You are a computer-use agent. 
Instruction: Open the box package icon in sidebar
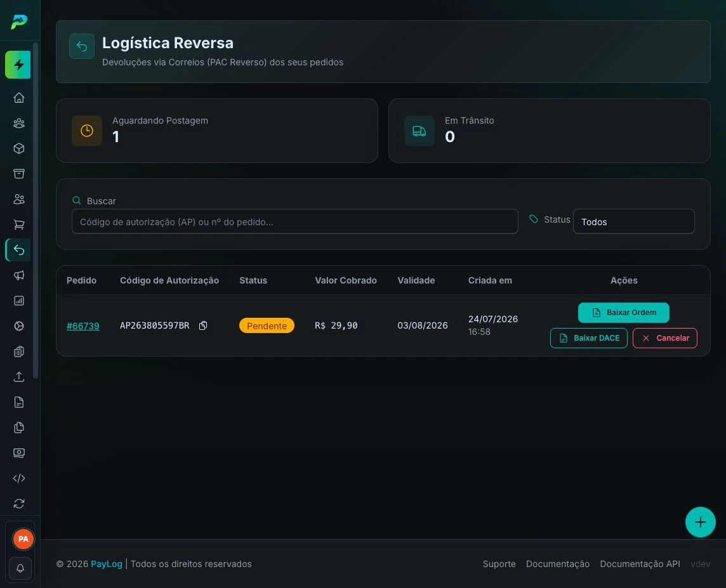(19, 148)
